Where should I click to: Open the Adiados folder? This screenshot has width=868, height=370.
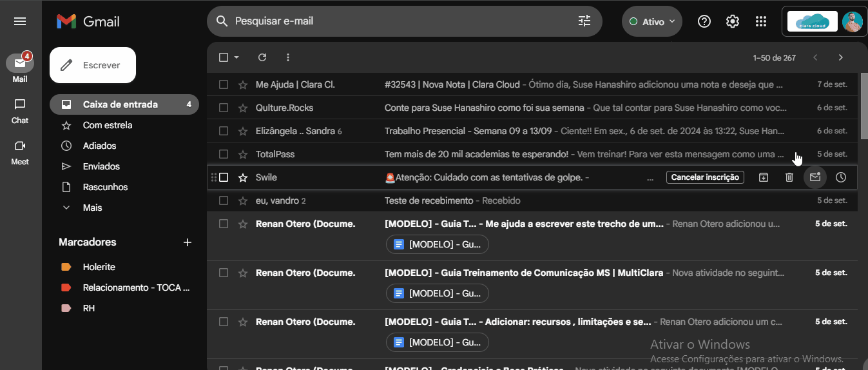tap(124, 146)
